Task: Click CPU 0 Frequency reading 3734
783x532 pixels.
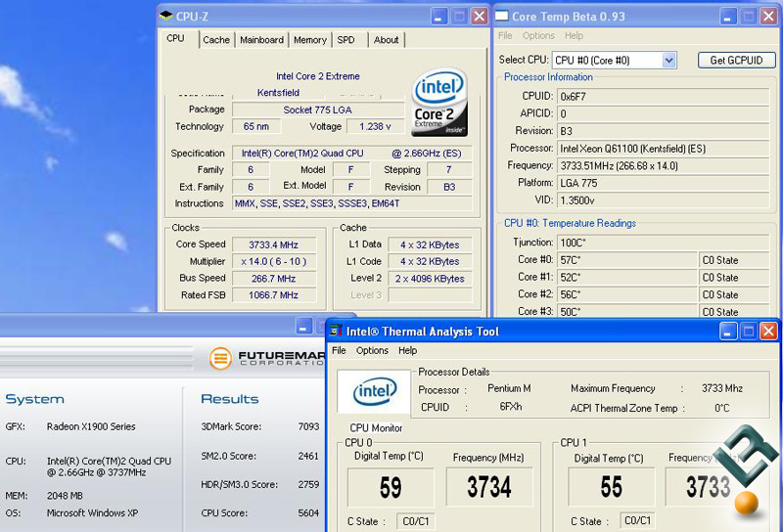Action: [489, 487]
